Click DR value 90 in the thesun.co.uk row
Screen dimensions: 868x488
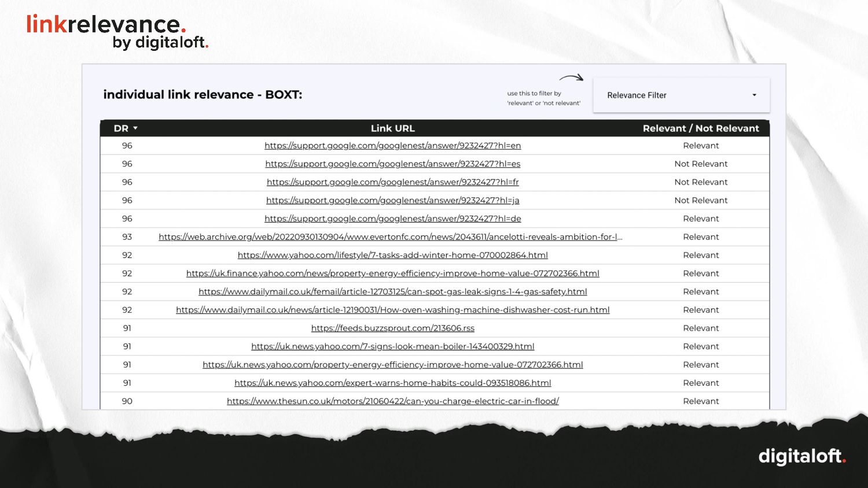[x=127, y=401]
